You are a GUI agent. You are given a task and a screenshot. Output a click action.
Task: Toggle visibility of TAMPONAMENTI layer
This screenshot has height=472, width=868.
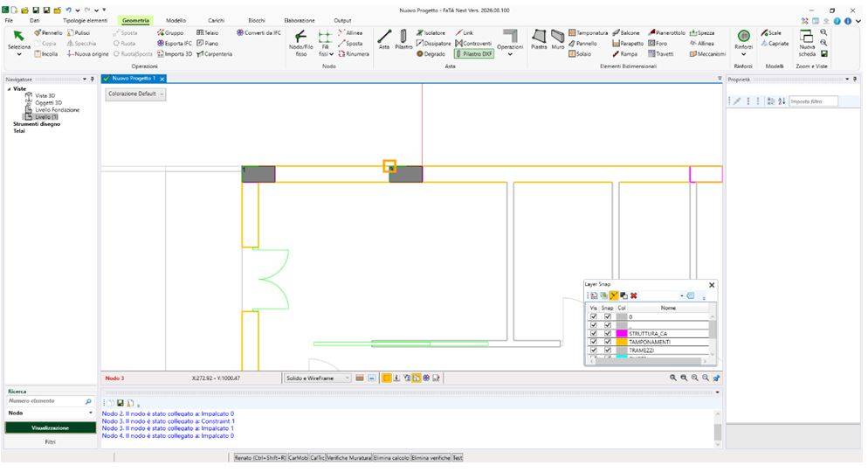pos(594,342)
